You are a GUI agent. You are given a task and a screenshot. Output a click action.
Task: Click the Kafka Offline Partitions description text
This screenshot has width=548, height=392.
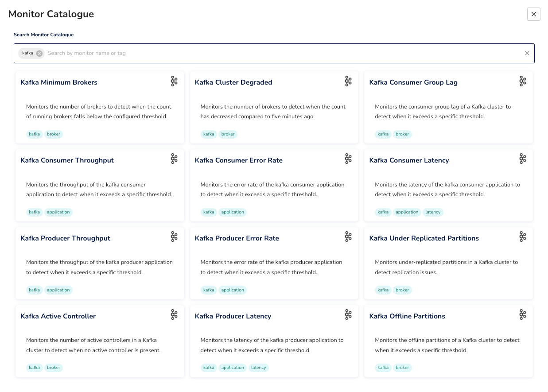[447, 345]
